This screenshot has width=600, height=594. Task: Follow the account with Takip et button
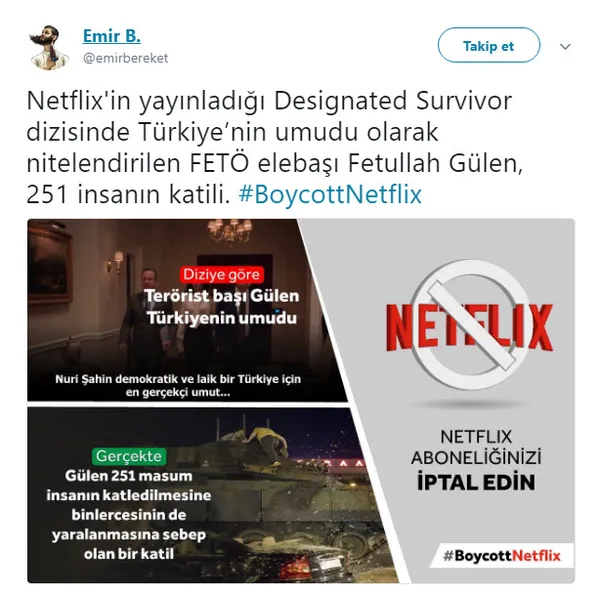tap(489, 45)
